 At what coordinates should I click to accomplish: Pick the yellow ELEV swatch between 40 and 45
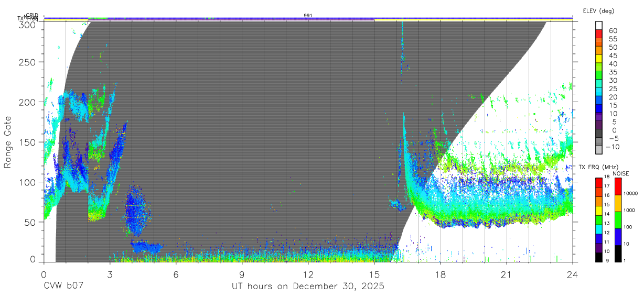tap(599, 59)
